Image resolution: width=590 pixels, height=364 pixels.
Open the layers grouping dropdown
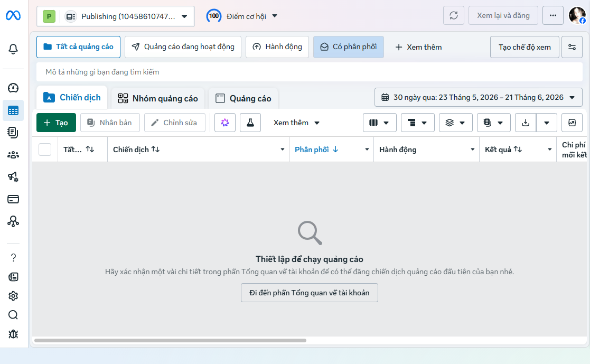click(x=455, y=123)
